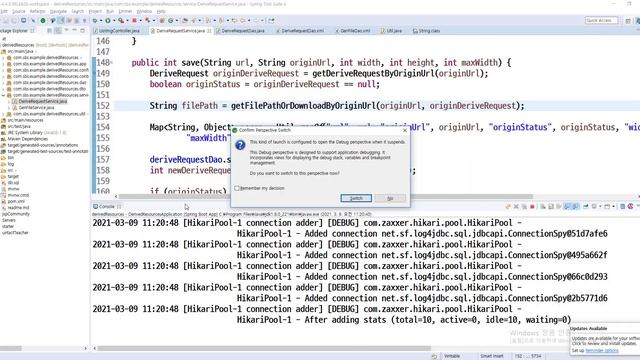Select DeriveRequestService.java in Package Explorer
Viewport: 640px width, 360px height.
(x=42, y=101)
